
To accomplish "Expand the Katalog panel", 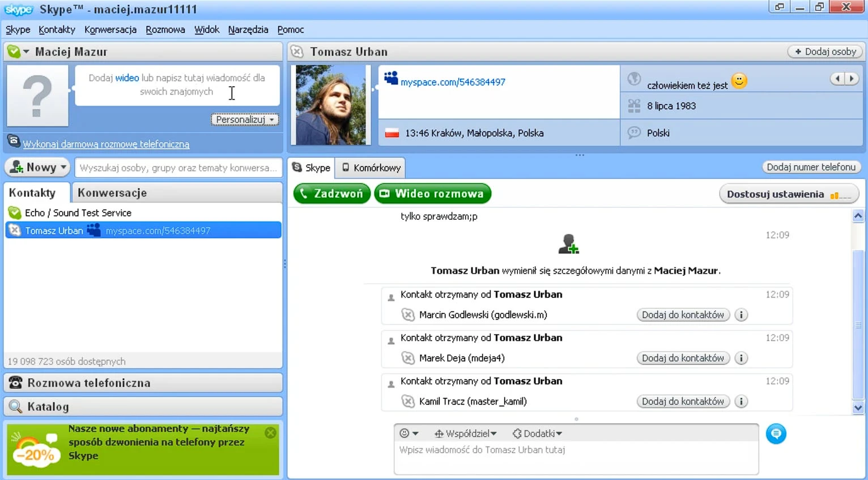I will pyautogui.click(x=143, y=406).
